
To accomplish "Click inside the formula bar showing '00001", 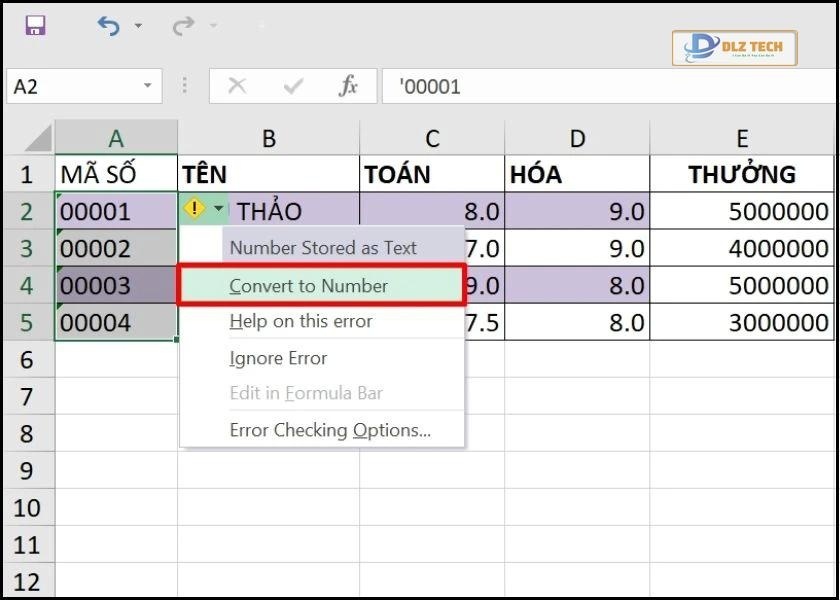I will (500, 86).
